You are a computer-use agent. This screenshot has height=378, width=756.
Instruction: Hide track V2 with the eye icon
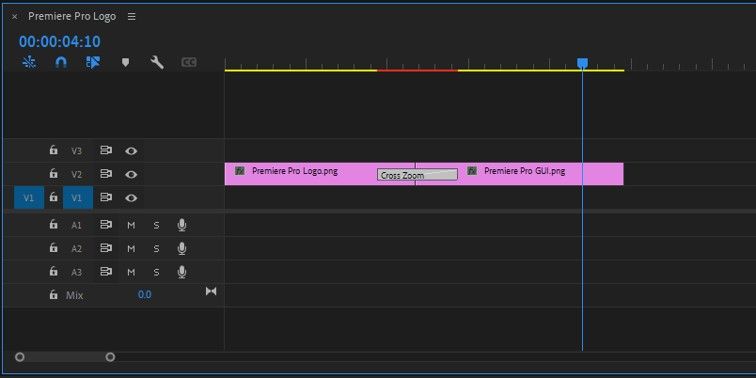click(x=131, y=175)
